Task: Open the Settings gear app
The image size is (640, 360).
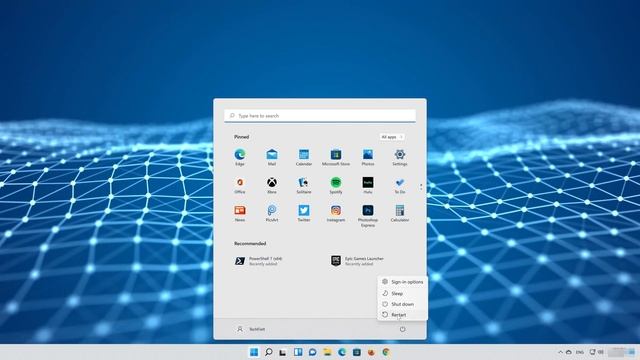Action: [x=400, y=157]
